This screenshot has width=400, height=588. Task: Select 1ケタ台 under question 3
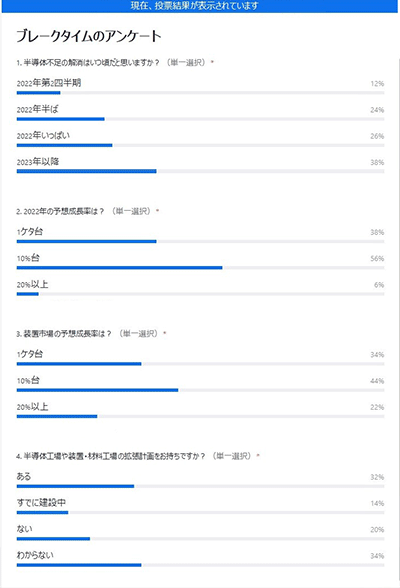[200, 358]
